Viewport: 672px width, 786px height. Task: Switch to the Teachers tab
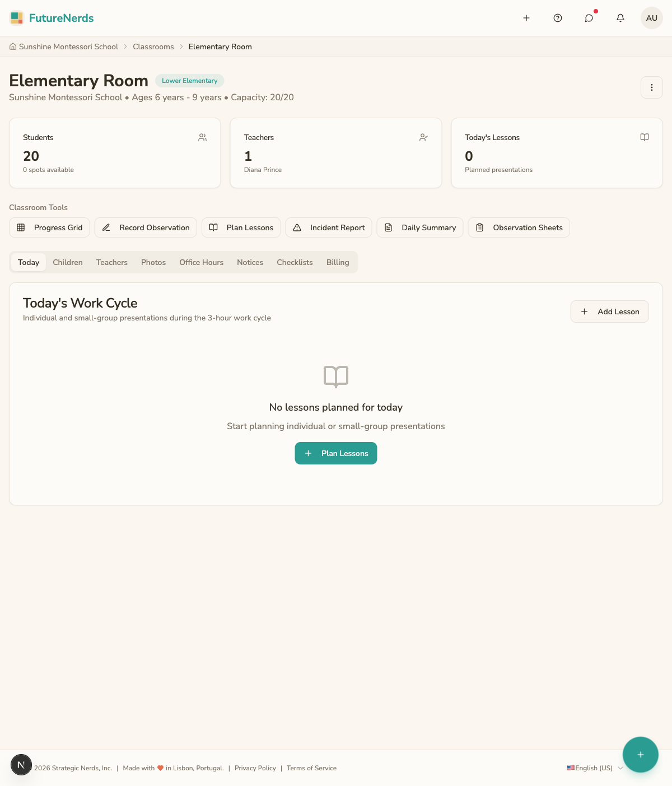click(112, 262)
